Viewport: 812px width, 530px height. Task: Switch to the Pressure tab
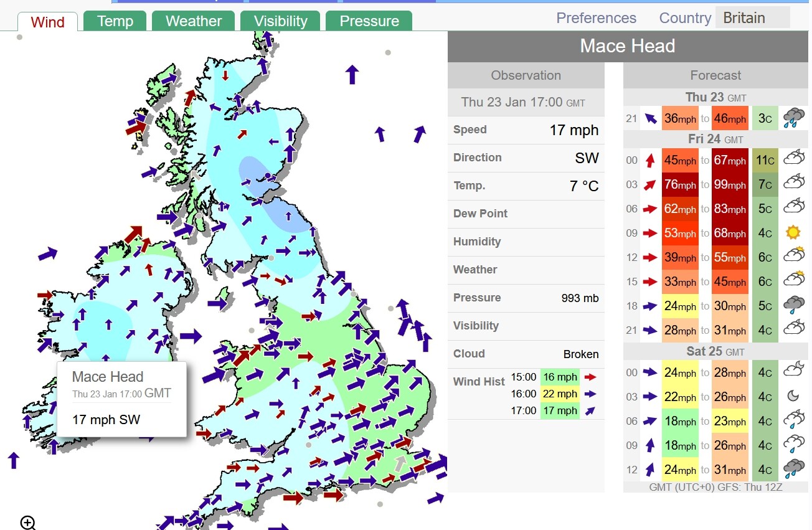point(369,21)
